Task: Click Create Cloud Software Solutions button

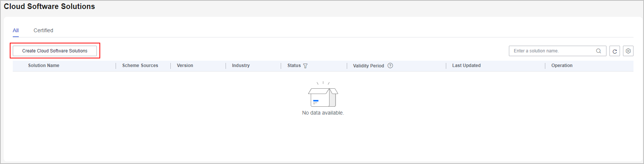Action: coord(55,51)
